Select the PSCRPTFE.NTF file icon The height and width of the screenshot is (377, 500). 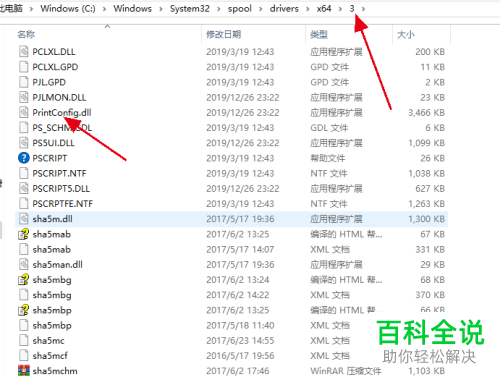point(24,204)
